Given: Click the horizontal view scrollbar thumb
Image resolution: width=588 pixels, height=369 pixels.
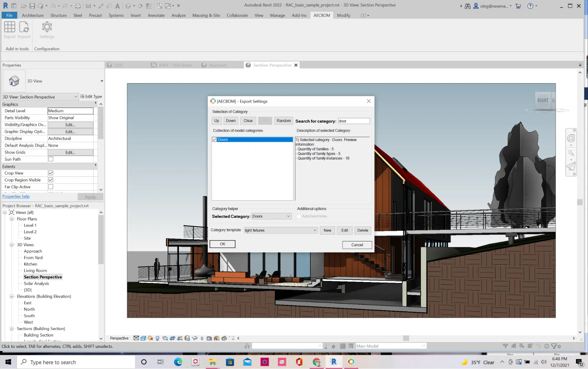Looking at the screenshot, I should [406, 338].
